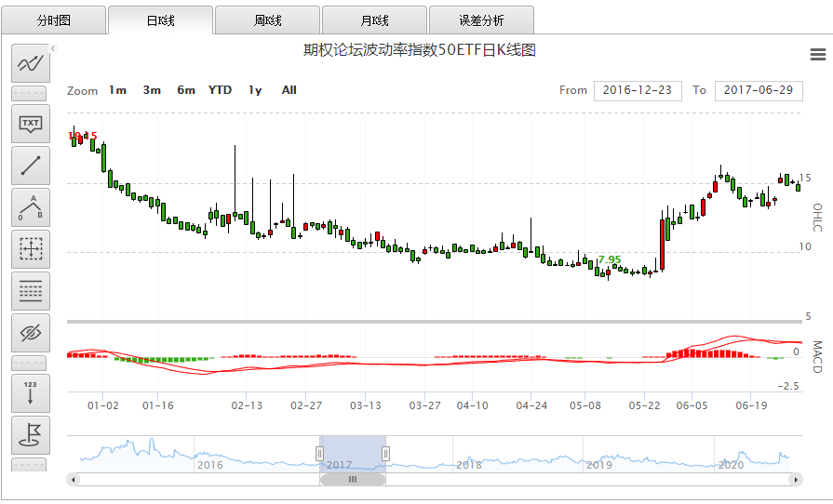
Task: Set zoom range to YTD
Action: [x=220, y=90]
